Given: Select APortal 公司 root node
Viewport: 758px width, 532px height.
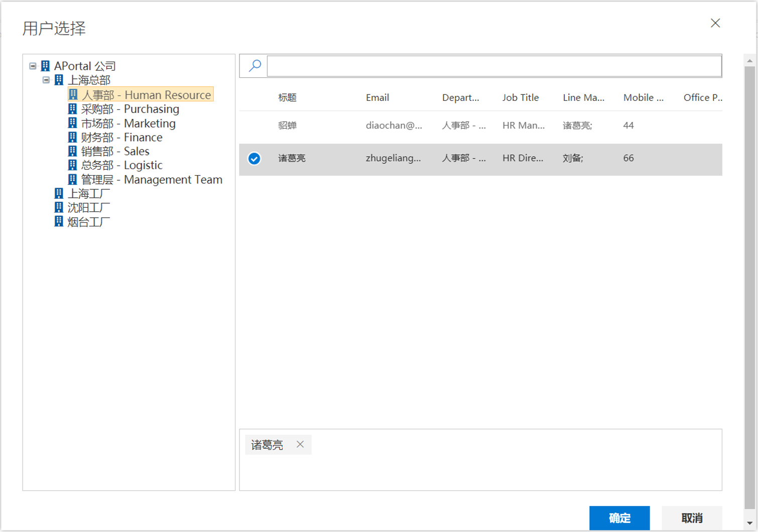Looking at the screenshot, I should pos(85,66).
